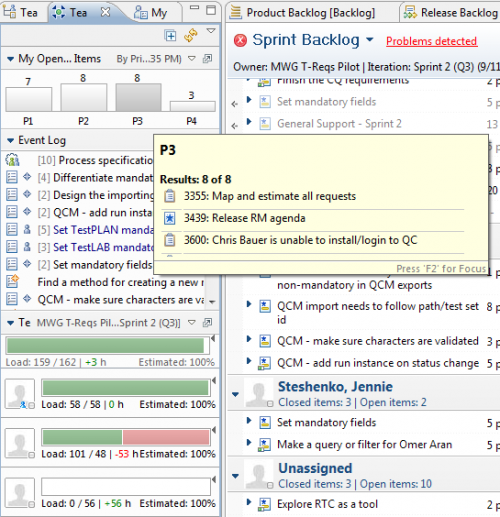The height and width of the screenshot is (517, 500).
Task: Click the add section plus icon
Action: coord(171,36)
